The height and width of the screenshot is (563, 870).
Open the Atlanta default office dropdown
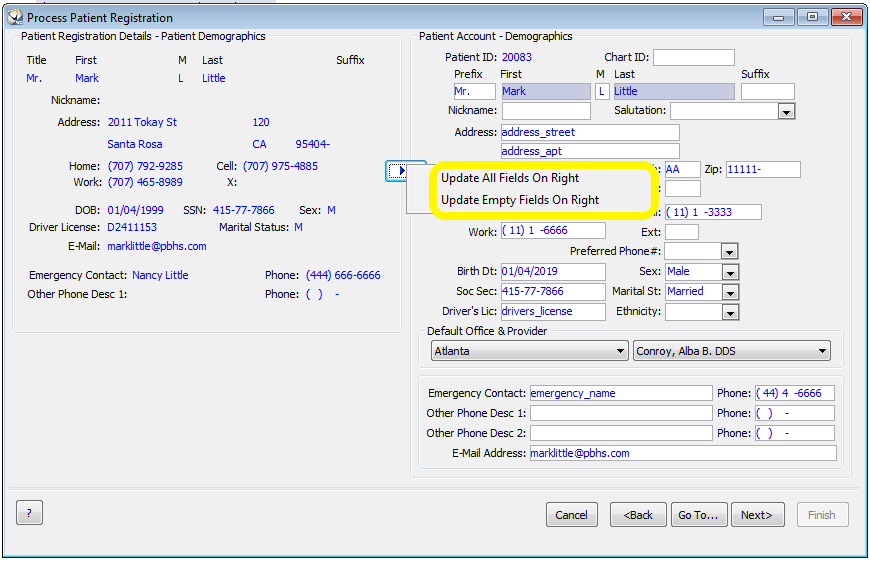coord(530,351)
